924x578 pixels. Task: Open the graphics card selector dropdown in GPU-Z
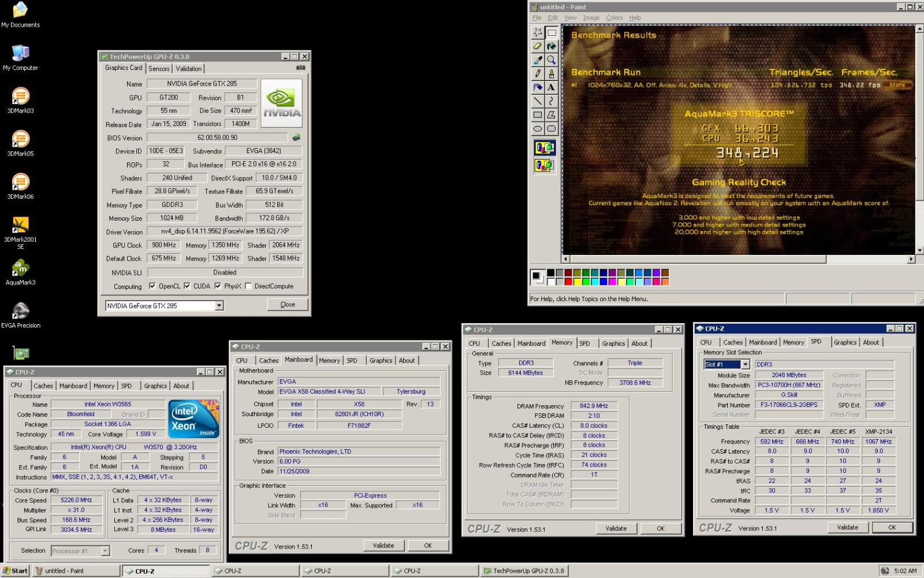219,306
